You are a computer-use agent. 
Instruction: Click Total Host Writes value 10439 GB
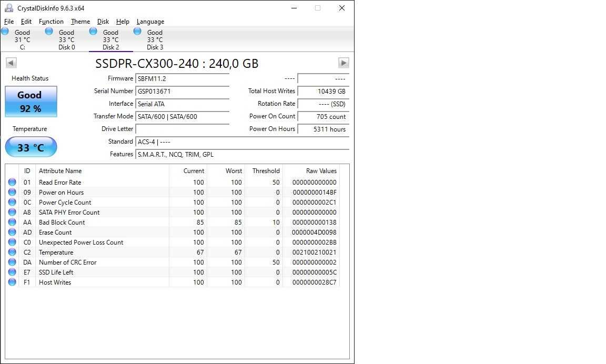324,92
